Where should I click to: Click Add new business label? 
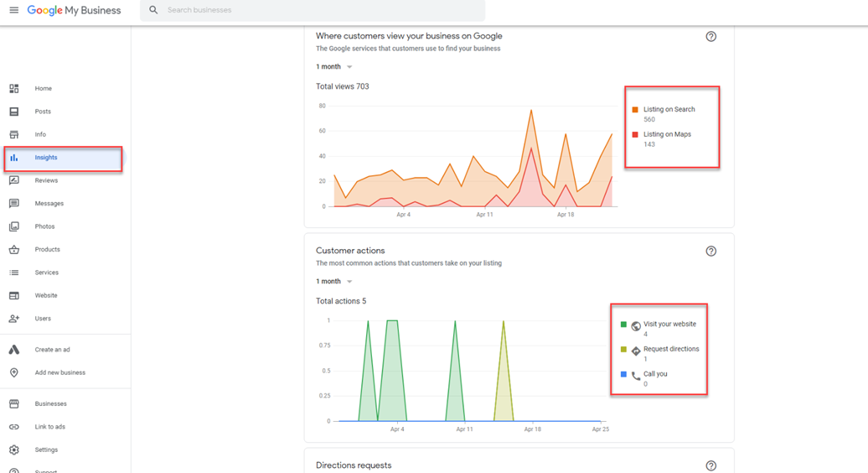click(x=59, y=372)
